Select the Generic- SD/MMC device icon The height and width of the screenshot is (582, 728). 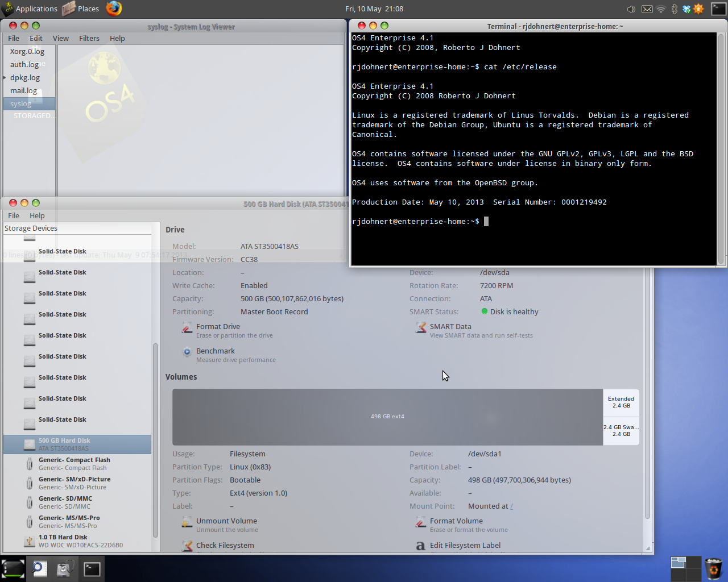(x=30, y=502)
